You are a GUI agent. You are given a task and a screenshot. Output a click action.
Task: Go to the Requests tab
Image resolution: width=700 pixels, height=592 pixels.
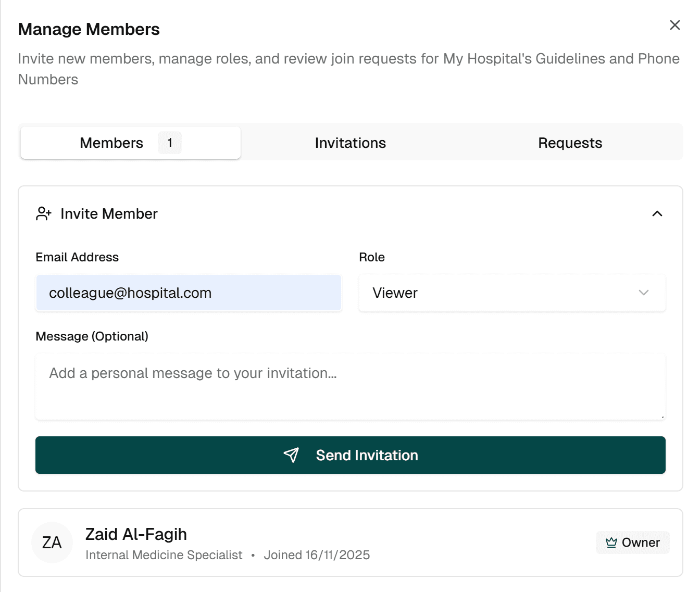[570, 143]
